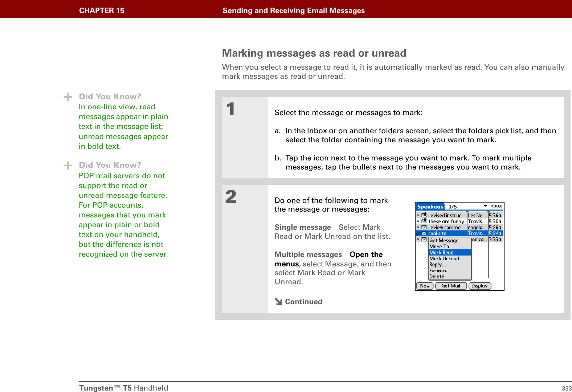This screenshot has height=392, width=572.
Task: Follow the 'Open the menus' link
Action: click(x=367, y=255)
